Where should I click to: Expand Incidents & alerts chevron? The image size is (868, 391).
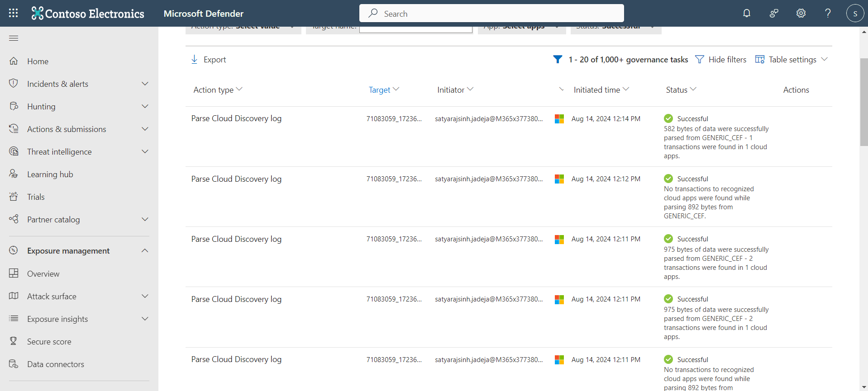point(145,84)
